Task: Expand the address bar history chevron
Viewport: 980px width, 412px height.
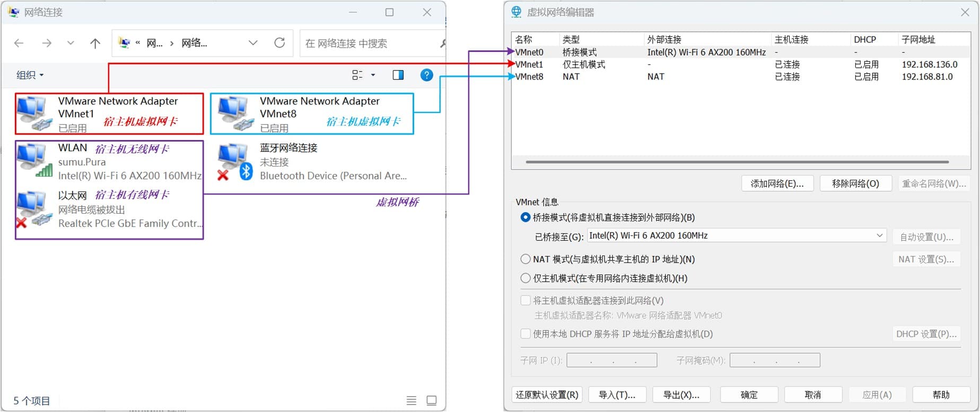Action: (253, 43)
